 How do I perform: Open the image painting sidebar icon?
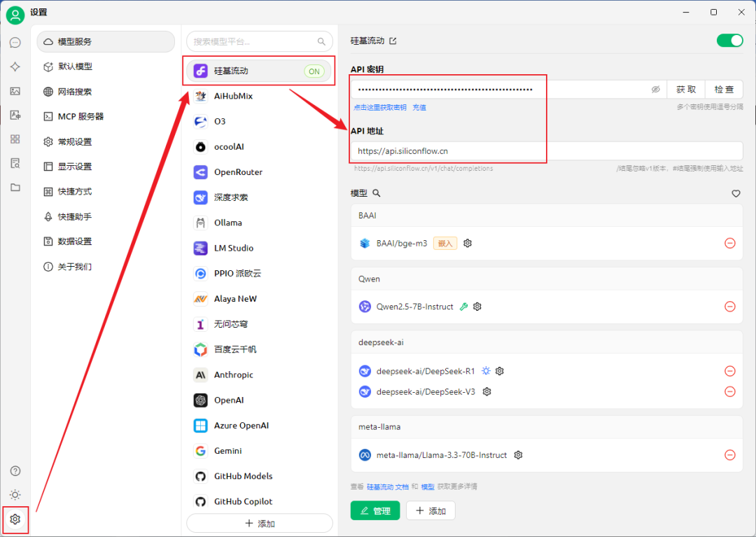pos(15,91)
